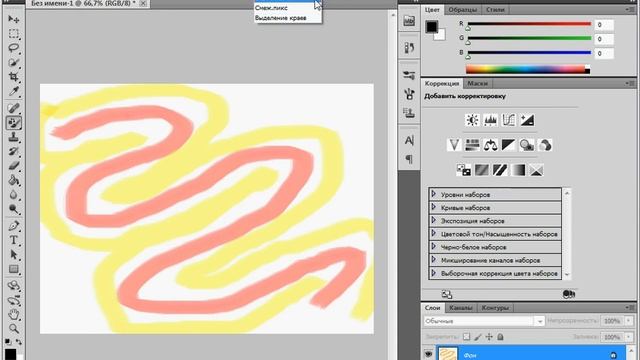Viewport: 640px width, 360px height.
Task: Toggle clip-to-layer icon in Коррекция panel
Action: coord(569,294)
